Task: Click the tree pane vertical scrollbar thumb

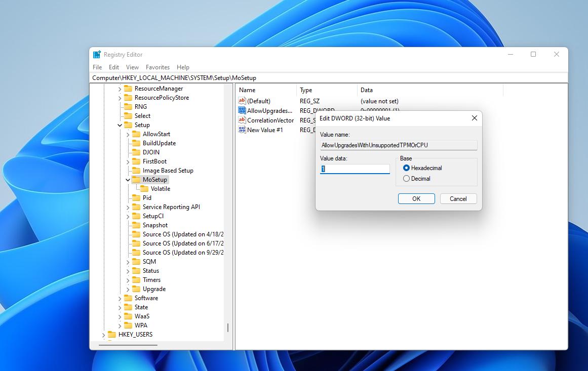Action: click(227, 328)
